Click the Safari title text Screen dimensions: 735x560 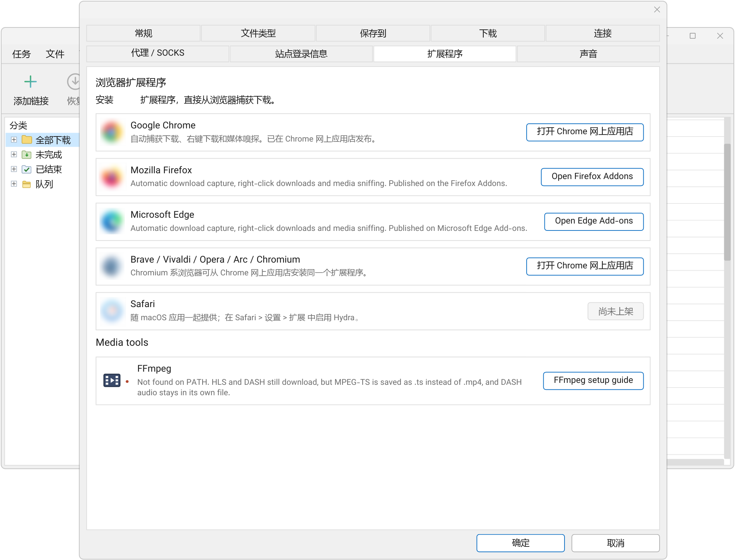[142, 304]
